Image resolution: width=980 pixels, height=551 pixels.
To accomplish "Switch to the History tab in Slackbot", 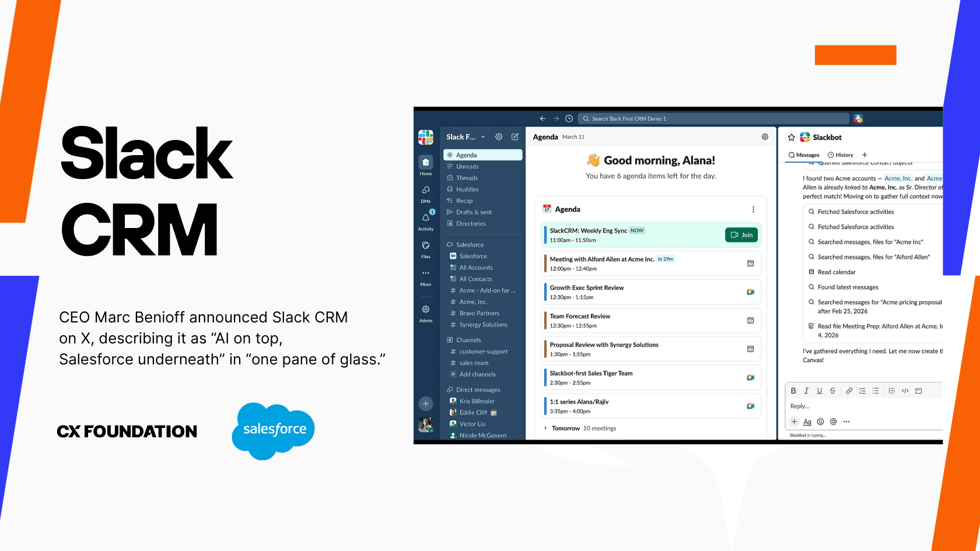I will pos(840,155).
